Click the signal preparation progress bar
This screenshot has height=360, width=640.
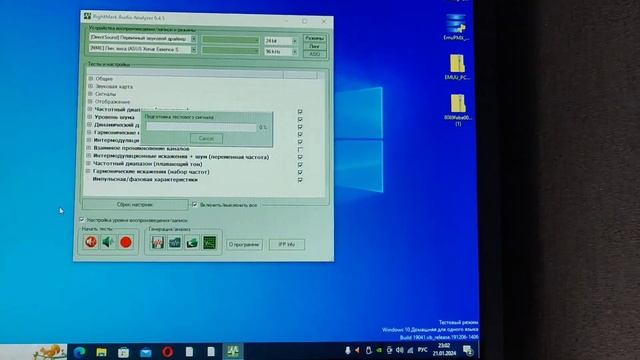202,127
